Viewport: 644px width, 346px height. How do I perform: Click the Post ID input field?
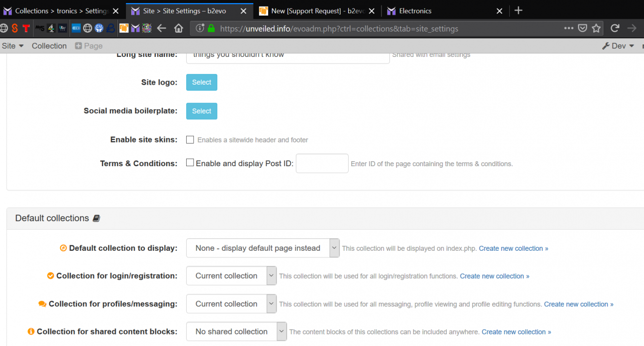(322, 163)
